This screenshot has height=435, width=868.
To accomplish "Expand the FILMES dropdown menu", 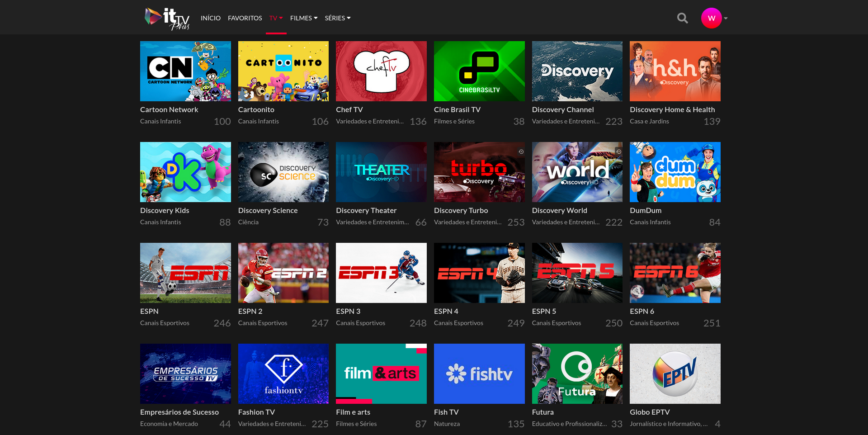I will (x=304, y=18).
